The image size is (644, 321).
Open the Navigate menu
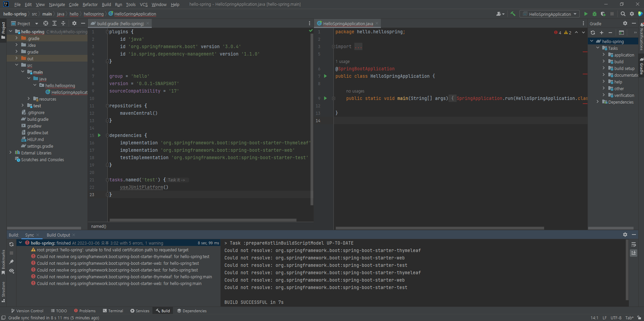[x=57, y=4]
